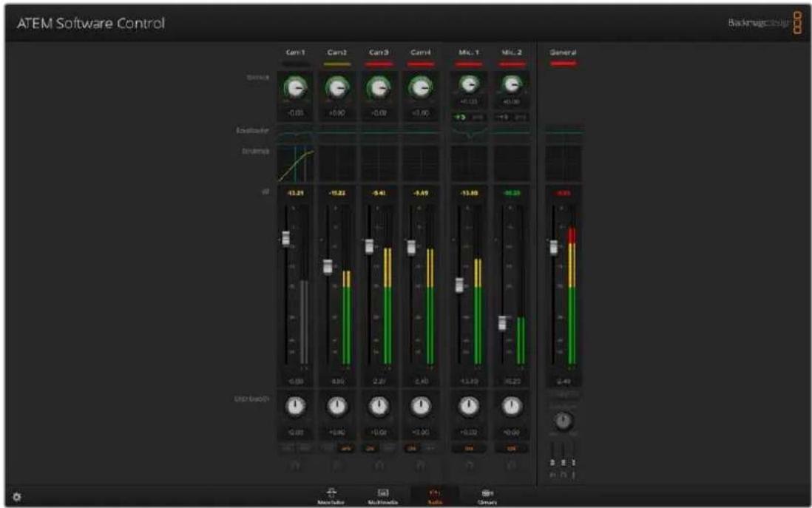Click the Cam 2 input gain knob
The width and height of the screenshot is (812, 508).
[337, 88]
